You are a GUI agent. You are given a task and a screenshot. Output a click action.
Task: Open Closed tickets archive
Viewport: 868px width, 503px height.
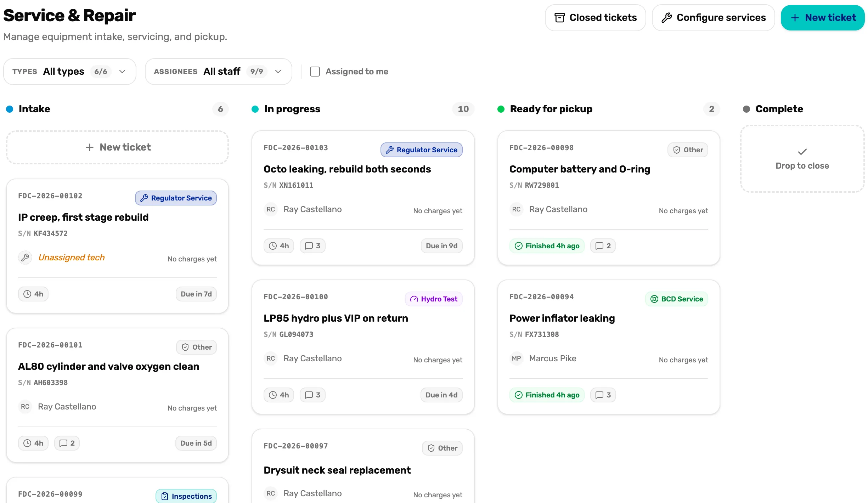(595, 18)
